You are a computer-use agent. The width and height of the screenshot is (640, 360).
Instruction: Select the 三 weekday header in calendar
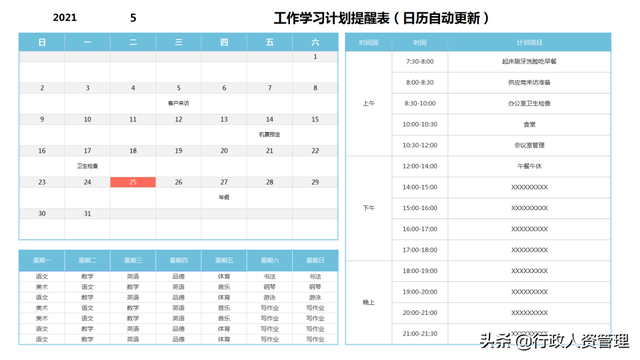[178, 42]
